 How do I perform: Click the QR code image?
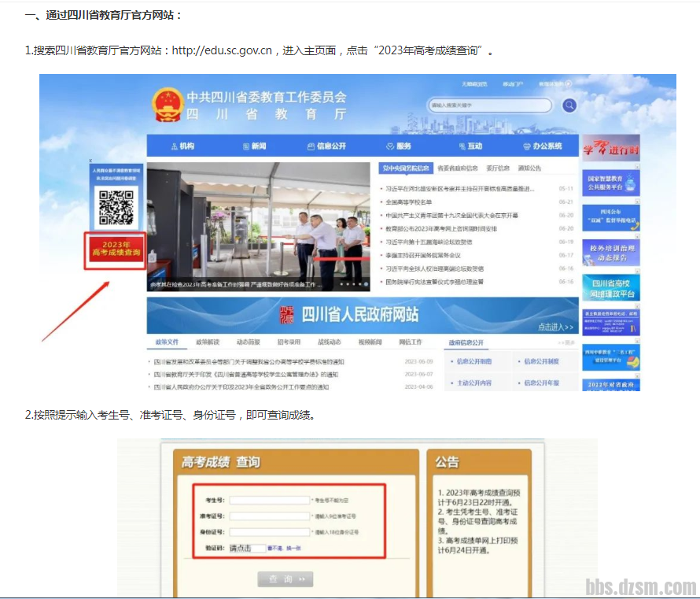click(x=116, y=206)
